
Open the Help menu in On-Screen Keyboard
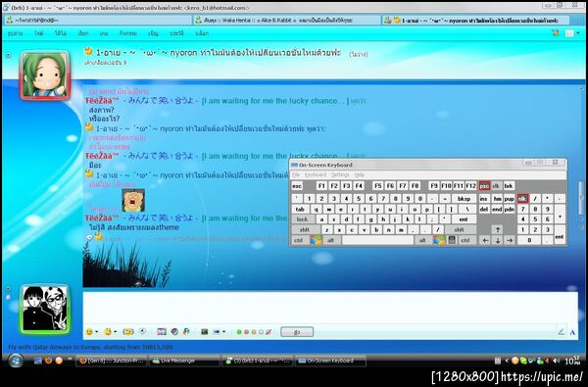[x=360, y=175]
